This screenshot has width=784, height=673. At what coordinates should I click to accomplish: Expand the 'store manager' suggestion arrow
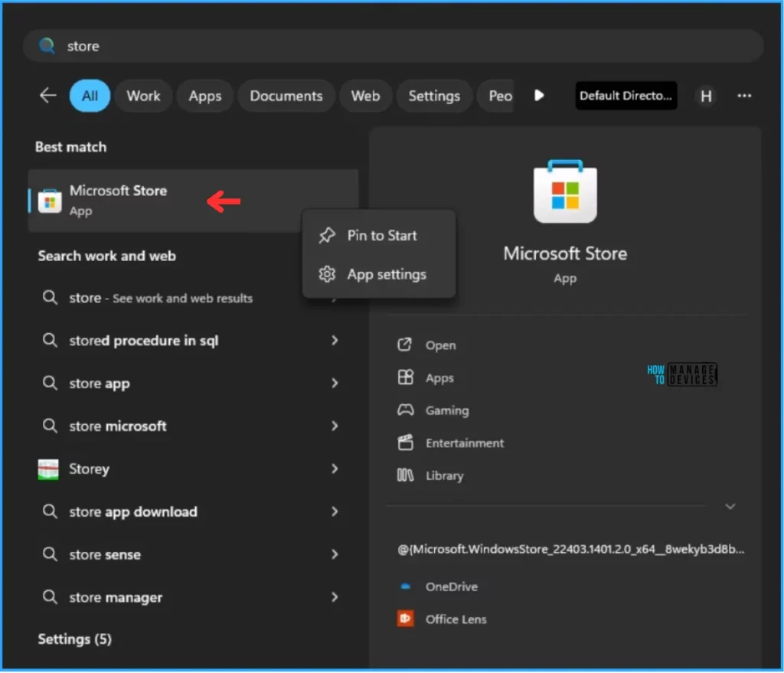[335, 597]
